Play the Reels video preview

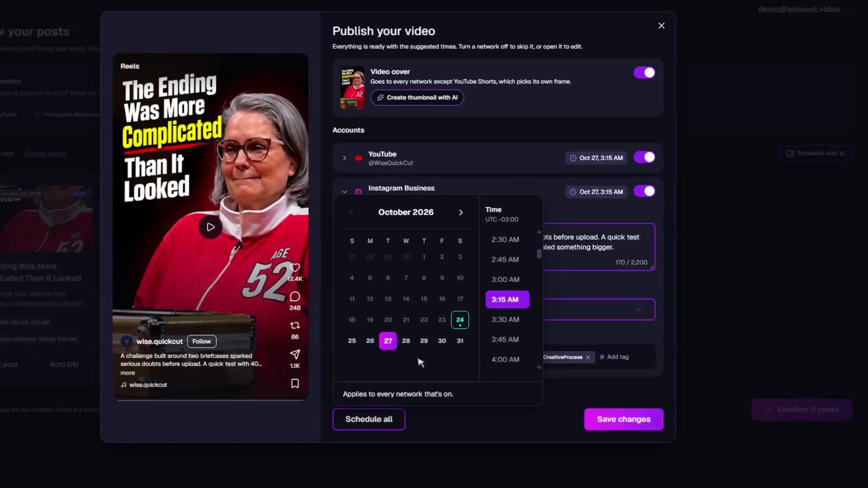(x=210, y=227)
